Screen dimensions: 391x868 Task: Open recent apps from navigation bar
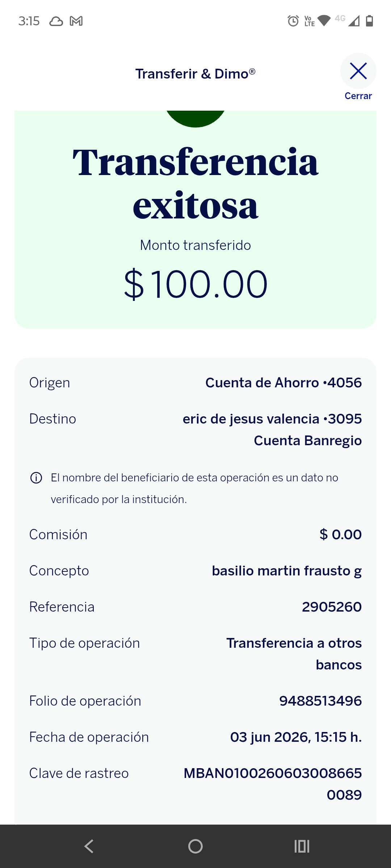302,846
